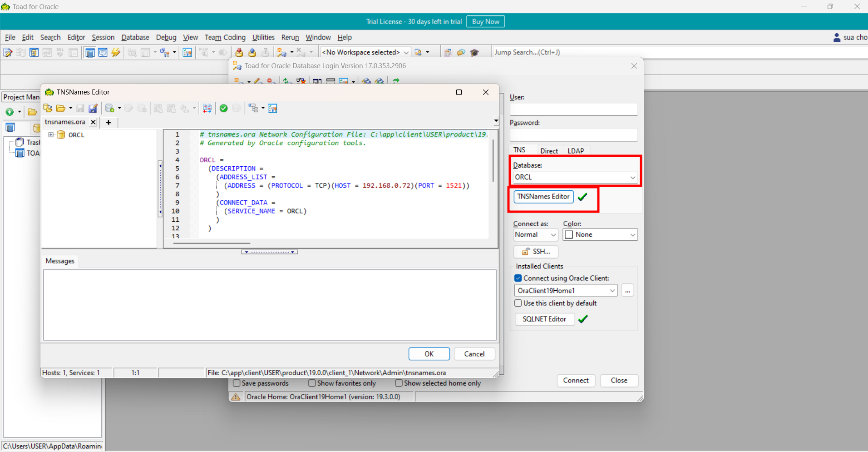The width and height of the screenshot is (868, 452).
Task: Open the OraClient19Home1 client dropdown
Action: [612, 291]
